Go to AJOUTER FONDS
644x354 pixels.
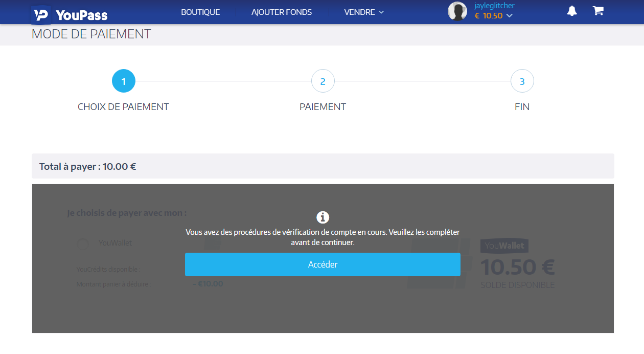point(282,12)
